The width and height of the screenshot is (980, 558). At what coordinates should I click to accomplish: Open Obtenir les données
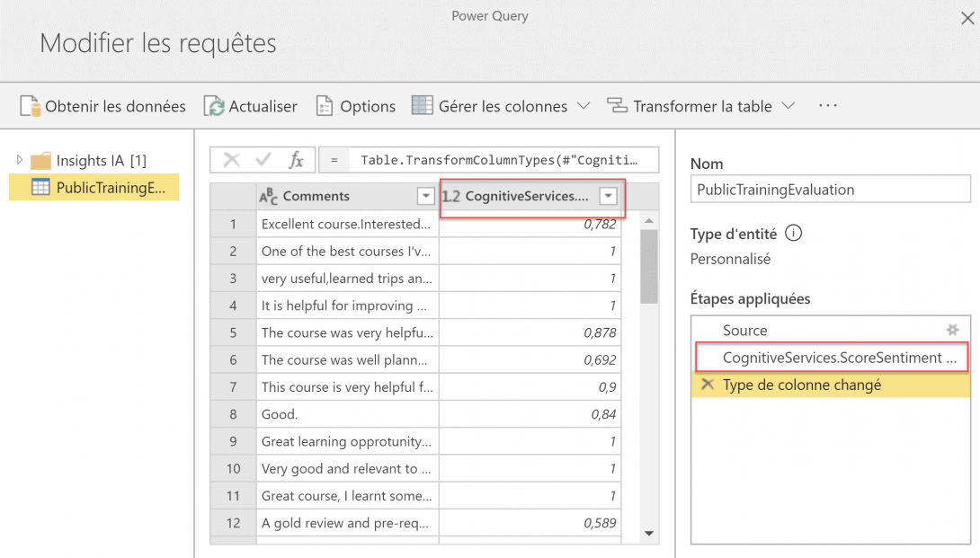coord(102,105)
